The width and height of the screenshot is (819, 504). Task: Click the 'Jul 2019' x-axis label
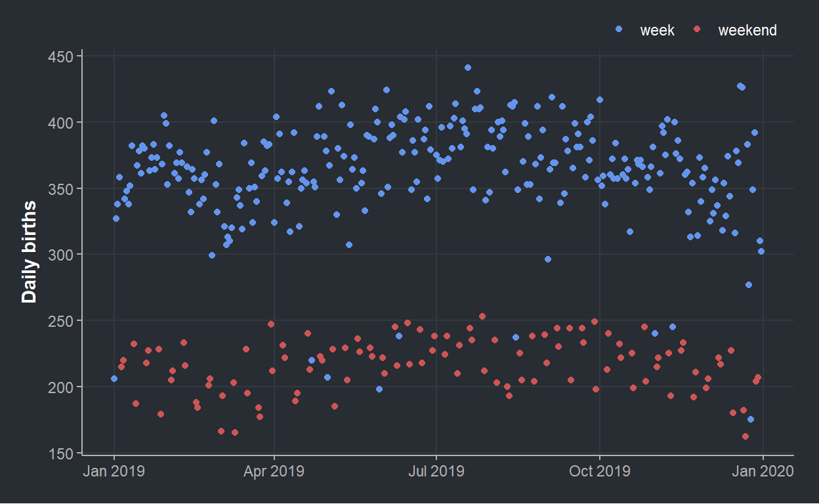(x=436, y=471)
